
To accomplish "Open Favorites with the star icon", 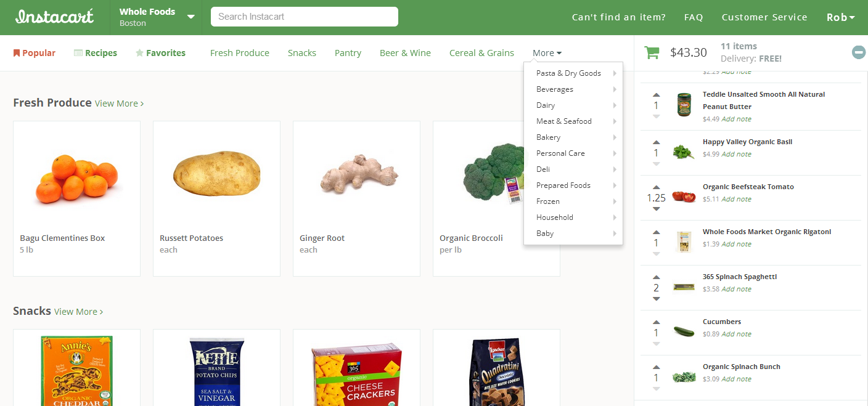I will [x=160, y=53].
